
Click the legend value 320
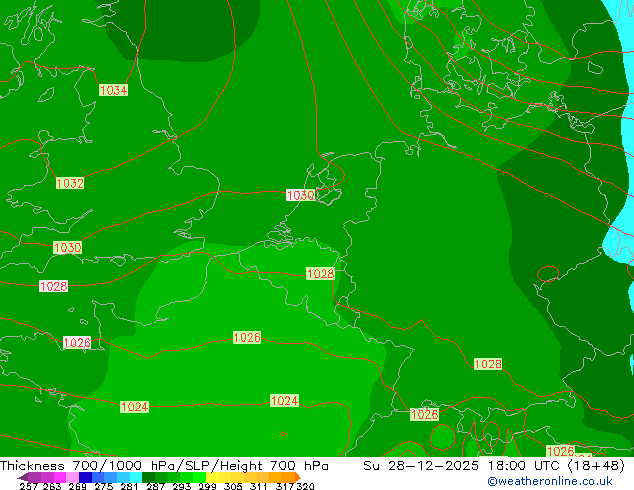pos(305,486)
